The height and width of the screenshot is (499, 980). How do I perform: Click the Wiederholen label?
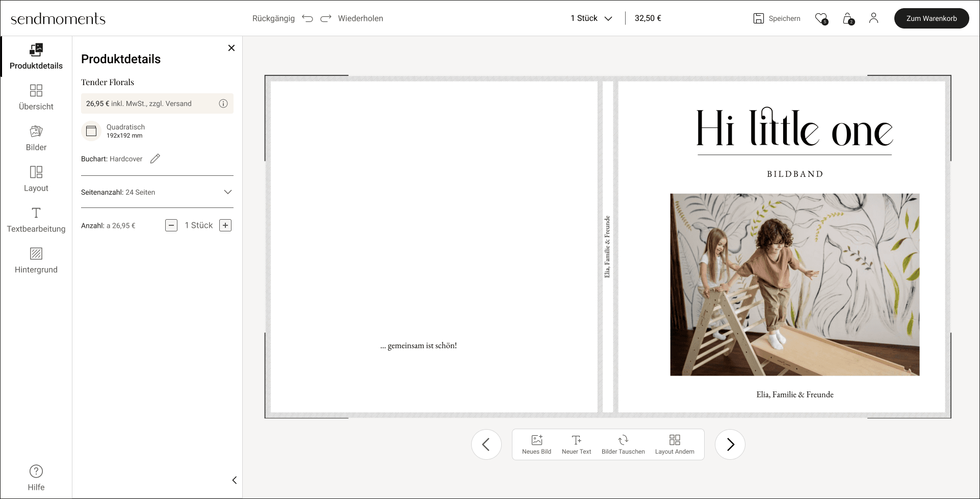pyautogui.click(x=360, y=18)
